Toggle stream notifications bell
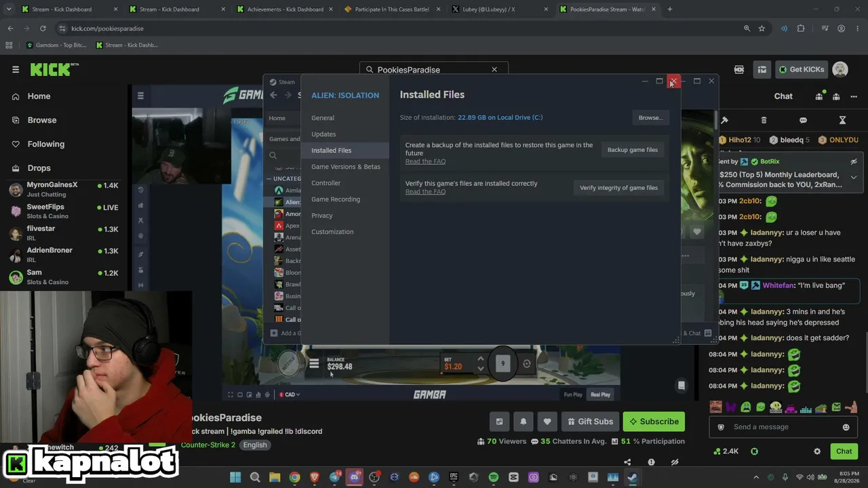The height and width of the screenshot is (488, 868). (523, 422)
